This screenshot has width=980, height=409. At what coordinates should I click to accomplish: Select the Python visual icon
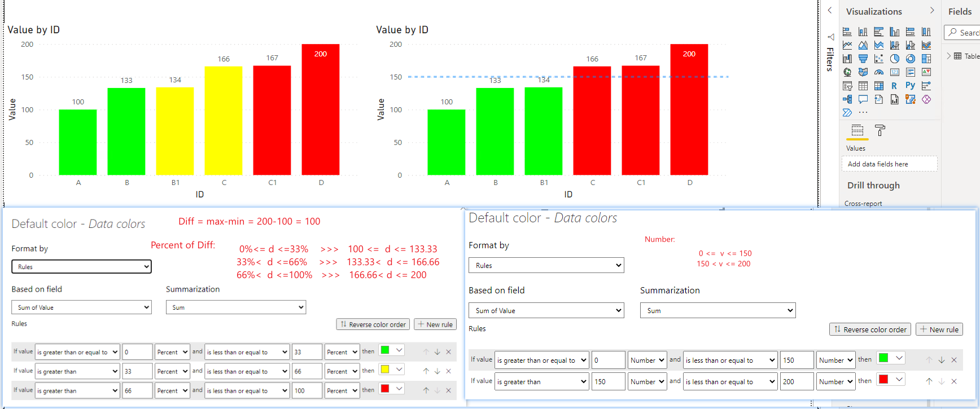[x=910, y=86]
